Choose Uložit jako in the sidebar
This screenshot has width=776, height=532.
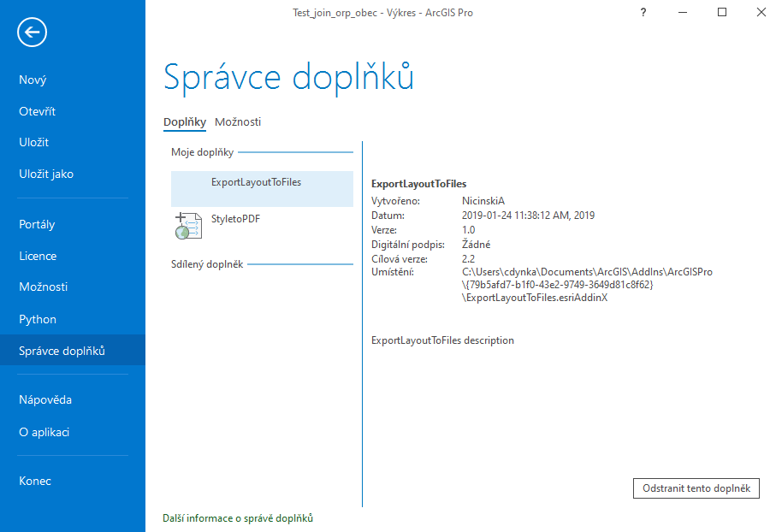coord(46,174)
